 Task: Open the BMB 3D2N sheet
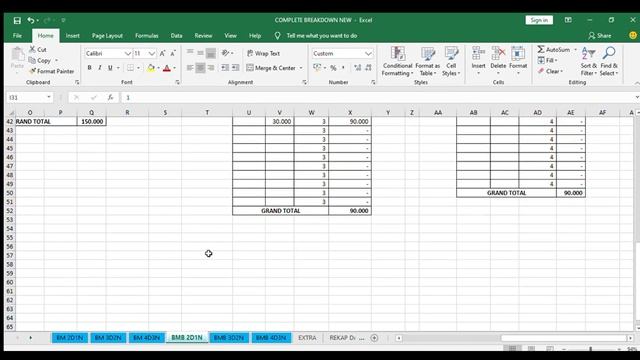click(x=229, y=338)
